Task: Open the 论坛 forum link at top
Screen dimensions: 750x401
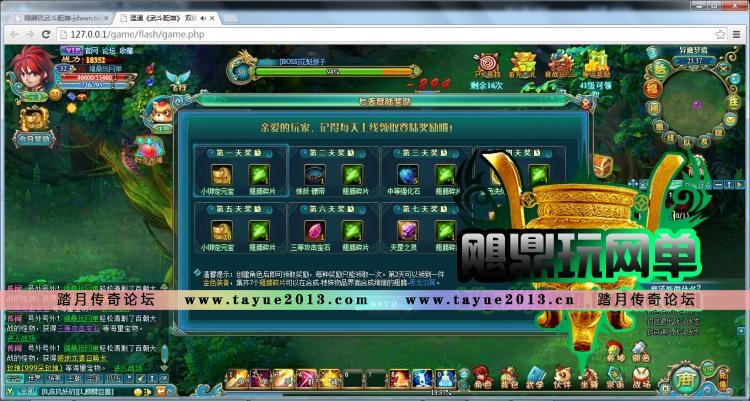Action: pos(109,51)
